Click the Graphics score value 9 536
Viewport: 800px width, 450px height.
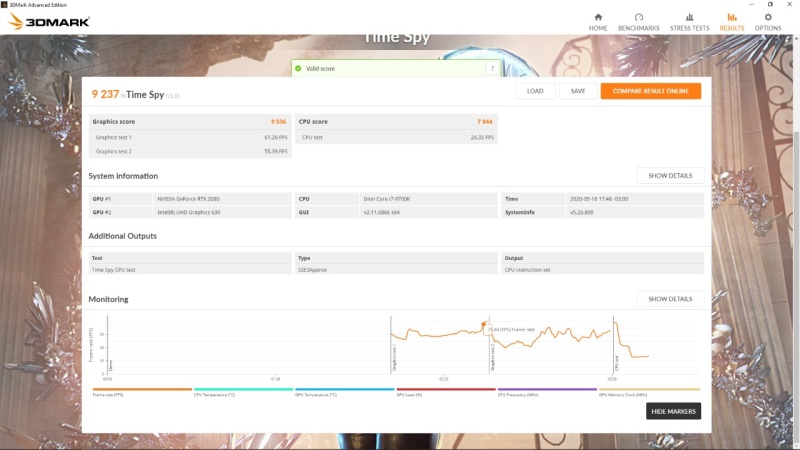pos(278,122)
